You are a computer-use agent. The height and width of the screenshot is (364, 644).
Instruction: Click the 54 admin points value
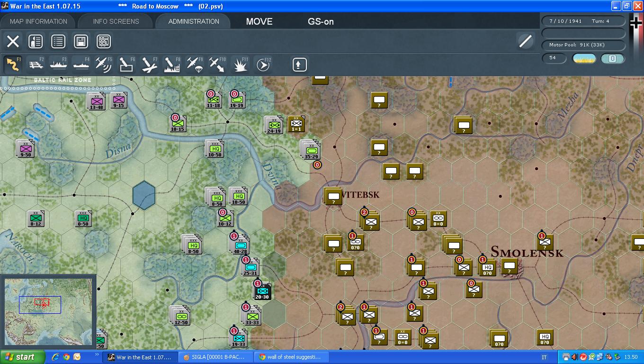click(x=554, y=58)
